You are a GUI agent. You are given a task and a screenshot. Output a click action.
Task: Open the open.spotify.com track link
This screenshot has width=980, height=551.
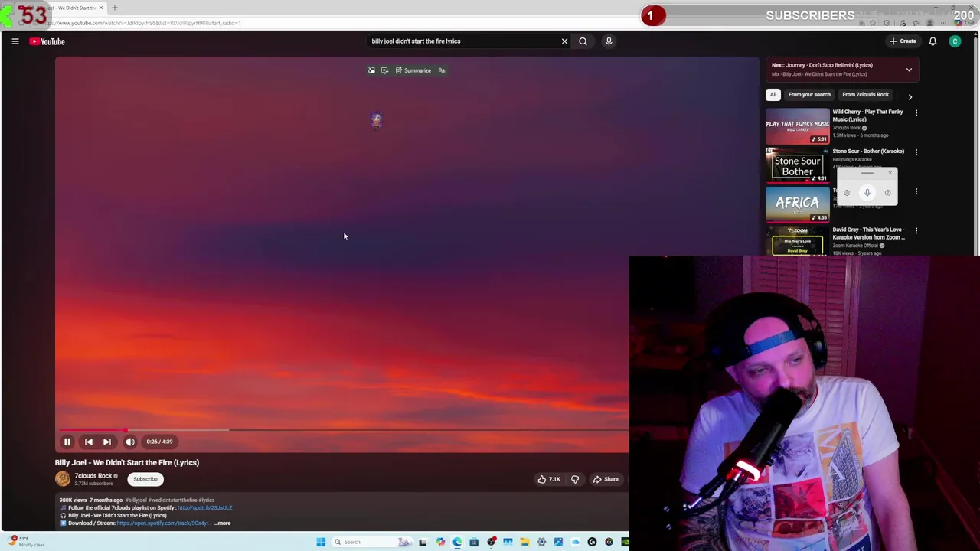click(162, 523)
